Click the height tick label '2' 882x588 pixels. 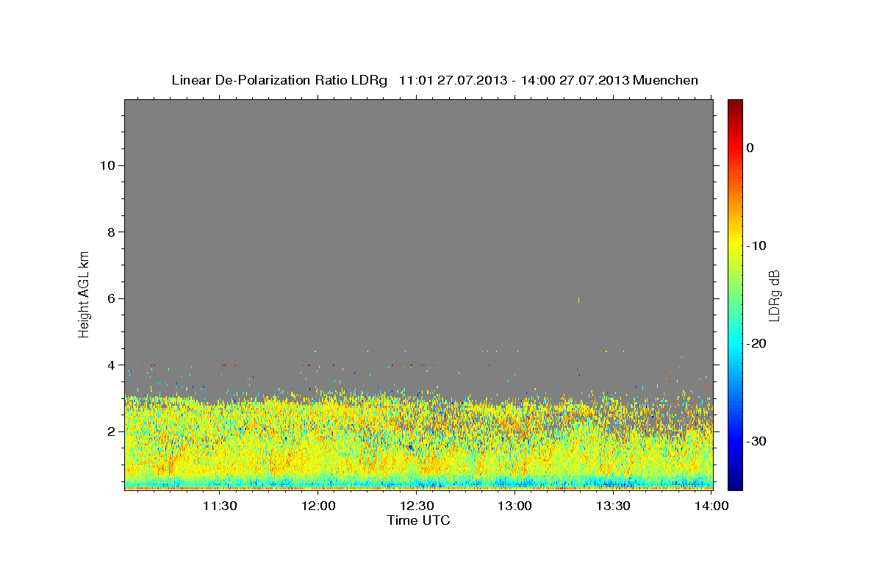[110, 431]
